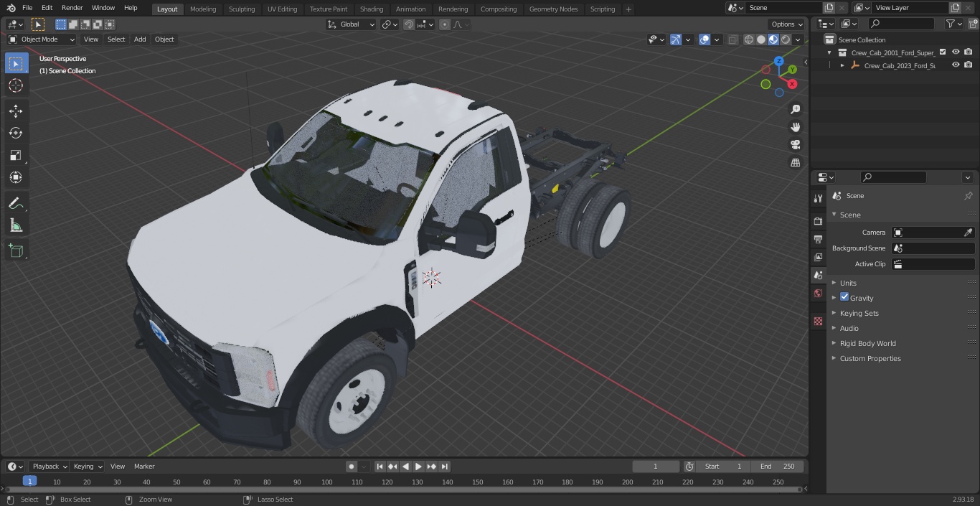Open the Keying popover in timeline
The image size is (980, 506).
click(x=88, y=467)
